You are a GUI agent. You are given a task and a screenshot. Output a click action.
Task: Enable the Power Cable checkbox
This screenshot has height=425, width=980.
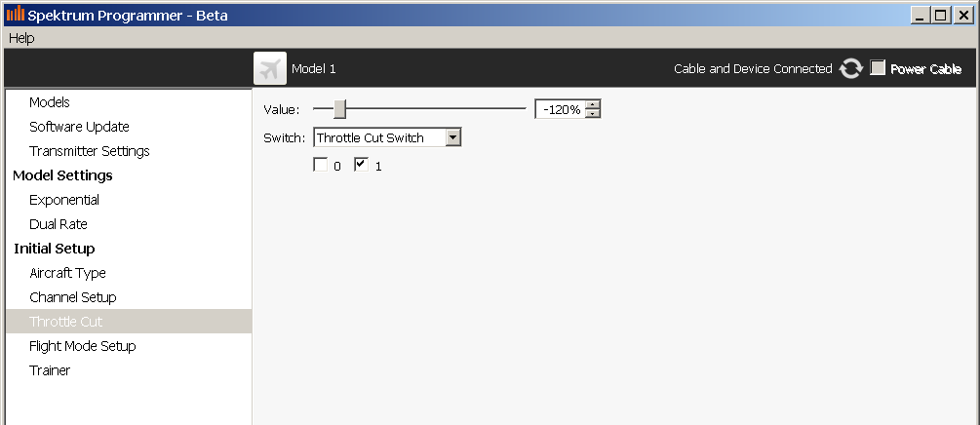(x=878, y=68)
